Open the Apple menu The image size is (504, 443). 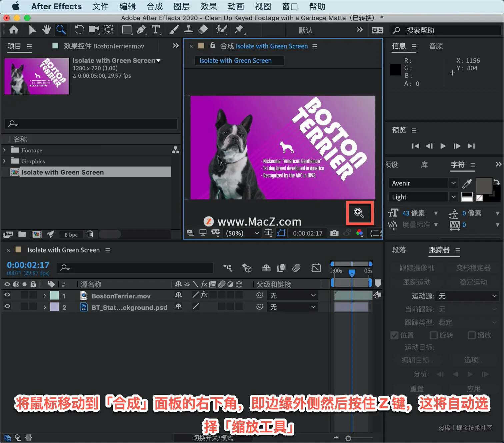tap(16, 6)
